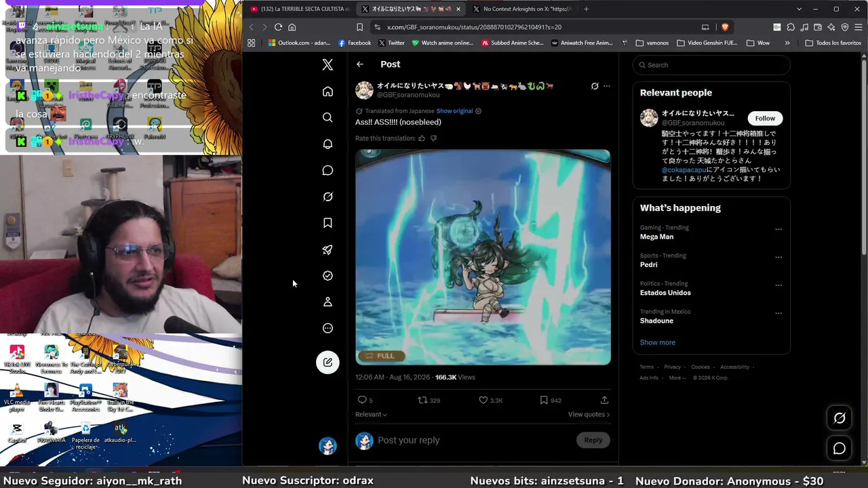Viewport: 868px width, 488px height.
Task: Go back from the Post view
Action: tap(360, 64)
